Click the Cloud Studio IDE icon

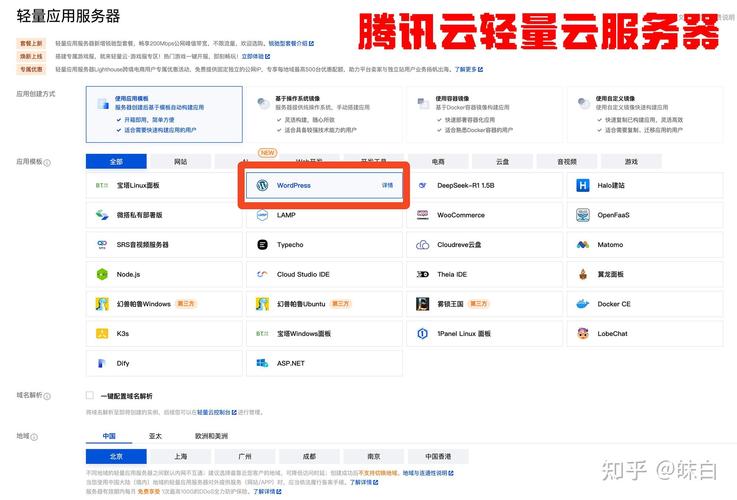click(x=262, y=274)
